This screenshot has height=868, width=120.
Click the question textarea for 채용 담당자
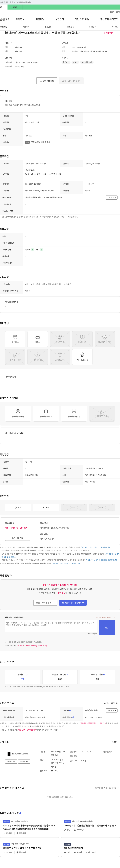click(x=51, y=626)
